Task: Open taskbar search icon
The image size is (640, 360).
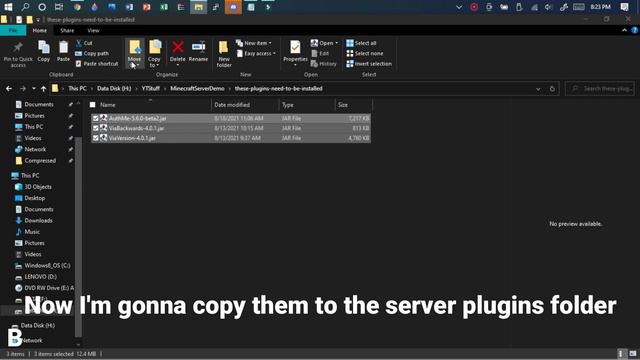Action: tap(25, 7)
